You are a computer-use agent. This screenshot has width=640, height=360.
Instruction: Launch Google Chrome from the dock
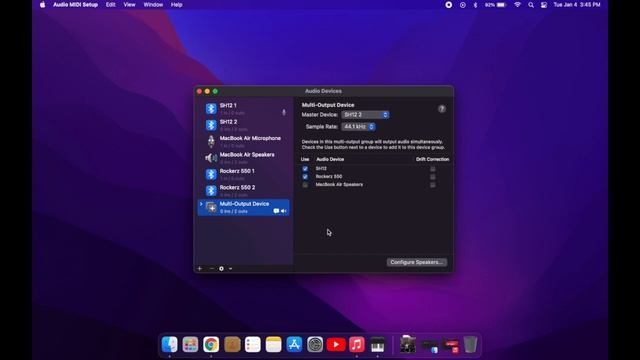point(211,344)
